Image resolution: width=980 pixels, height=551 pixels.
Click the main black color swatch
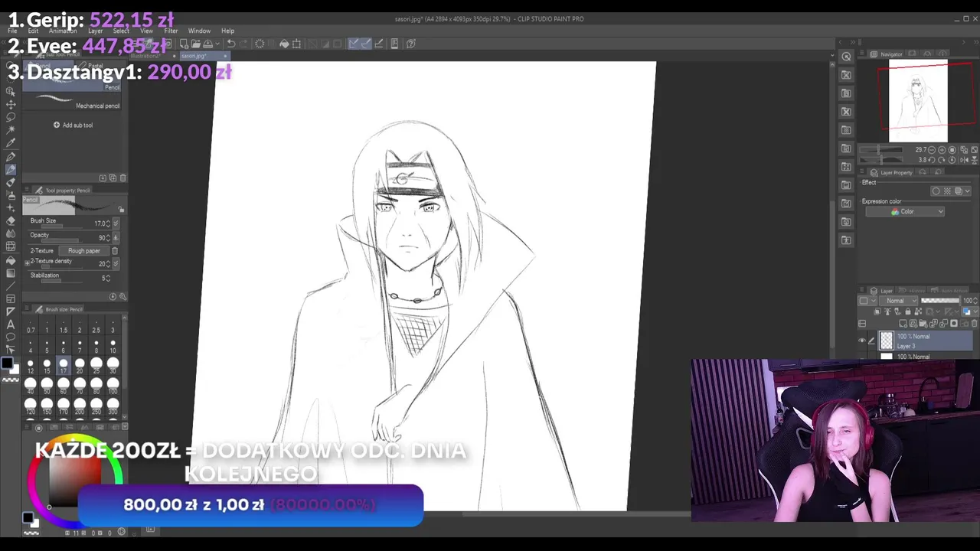point(7,364)
